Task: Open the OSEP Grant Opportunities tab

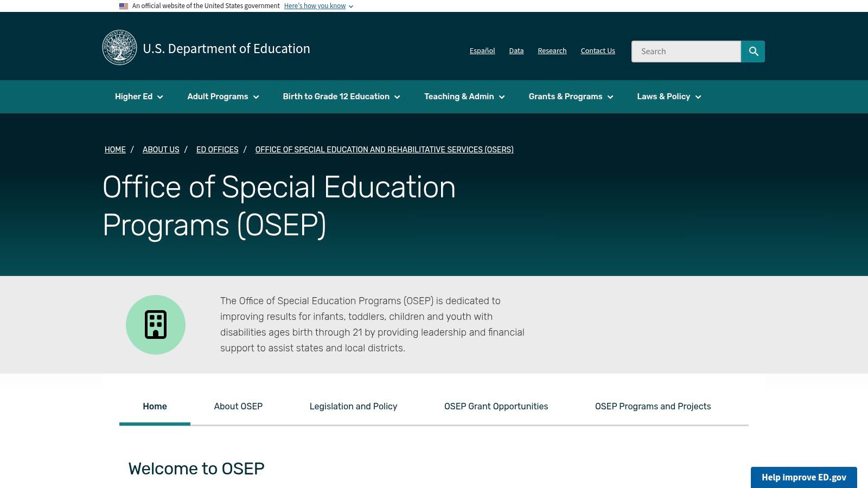Action: (496, 406)
